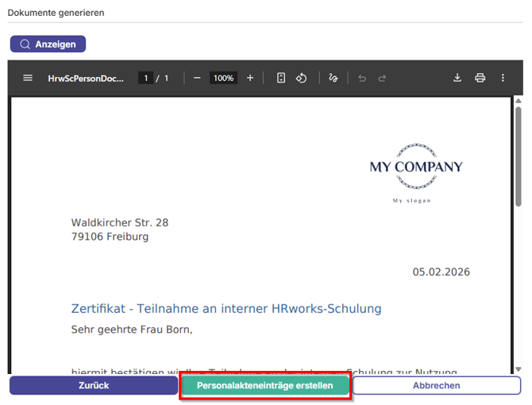
Task: Rotate the document counterclockwise
Action: tap(302, 78)
